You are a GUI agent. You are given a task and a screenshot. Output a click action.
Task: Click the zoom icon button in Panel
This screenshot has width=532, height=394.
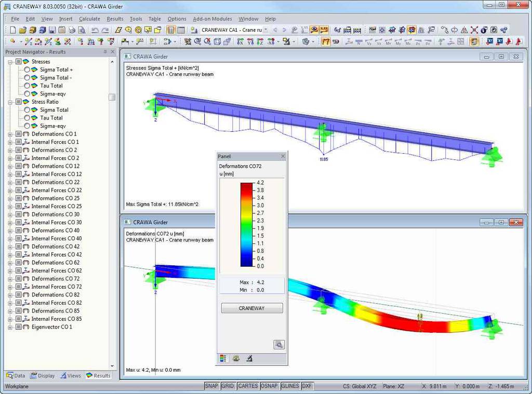tap(279, 345)
